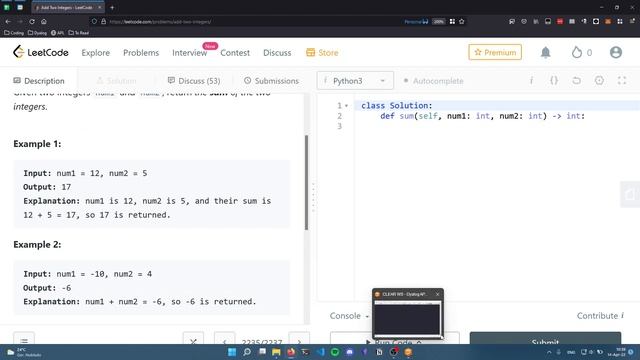Visit the LeetCode Store

tap(322, 53)
